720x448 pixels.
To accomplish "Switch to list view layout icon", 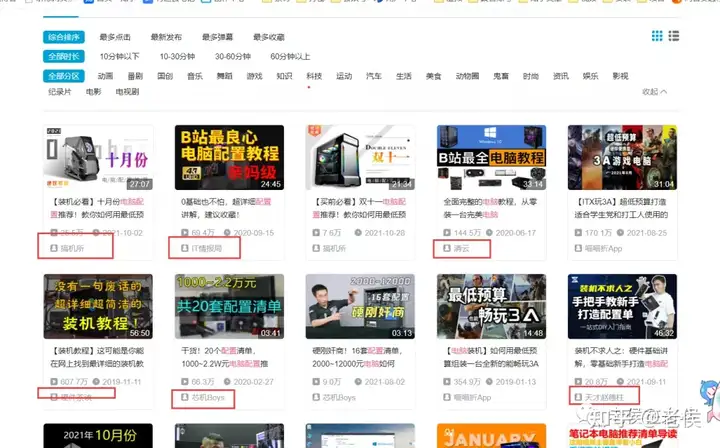I will (x=674, y=36).
